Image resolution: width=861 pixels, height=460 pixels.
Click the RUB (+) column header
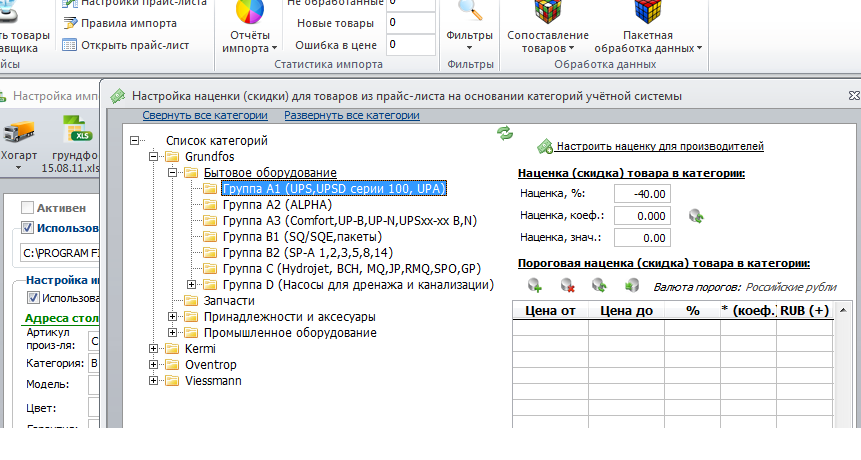tap(805, 310)
